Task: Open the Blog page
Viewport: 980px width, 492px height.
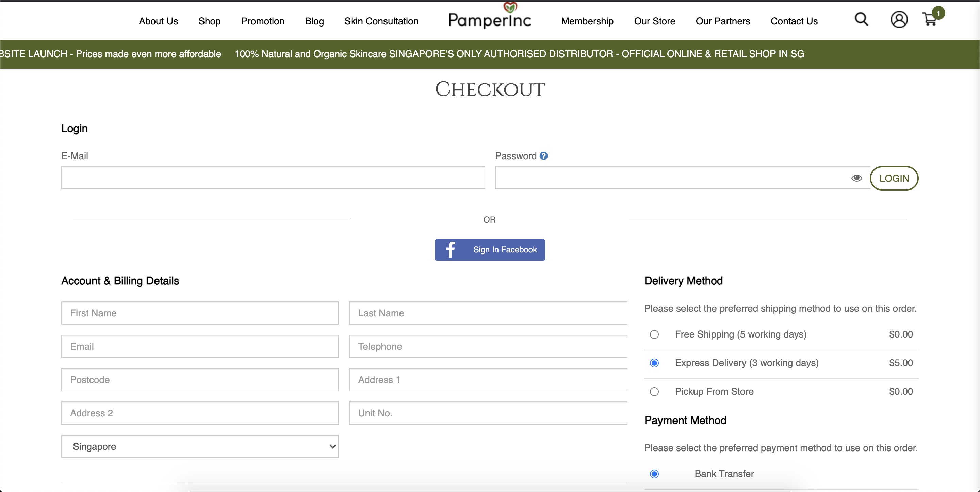Action: click(x=314, y=21)
